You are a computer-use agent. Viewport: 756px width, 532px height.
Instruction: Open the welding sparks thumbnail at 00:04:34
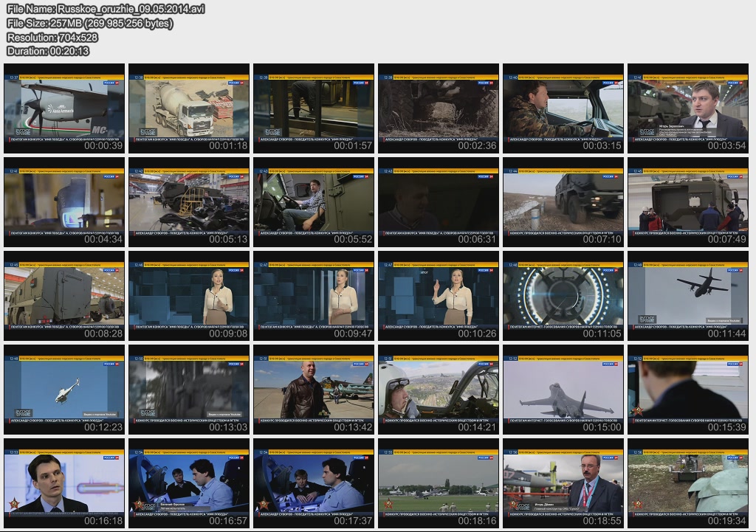[x=64, y=202]
